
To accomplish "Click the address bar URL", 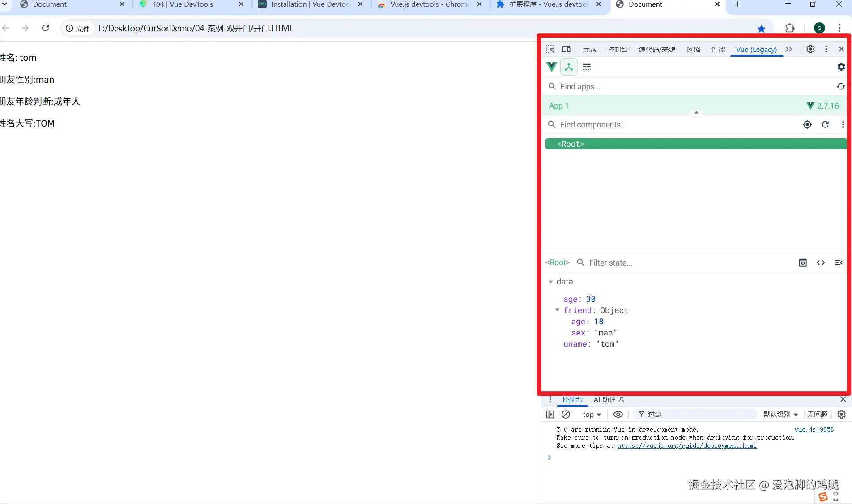I will click(196, 29).
